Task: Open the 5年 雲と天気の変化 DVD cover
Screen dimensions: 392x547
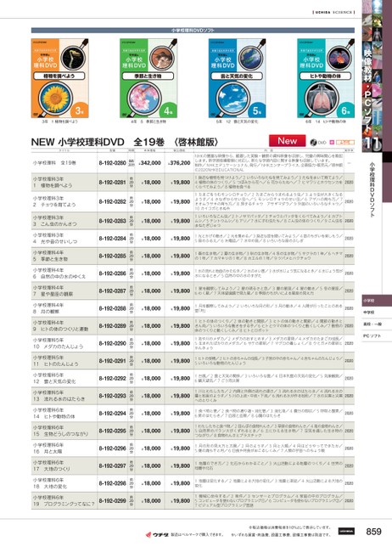Action: [237, 78]
